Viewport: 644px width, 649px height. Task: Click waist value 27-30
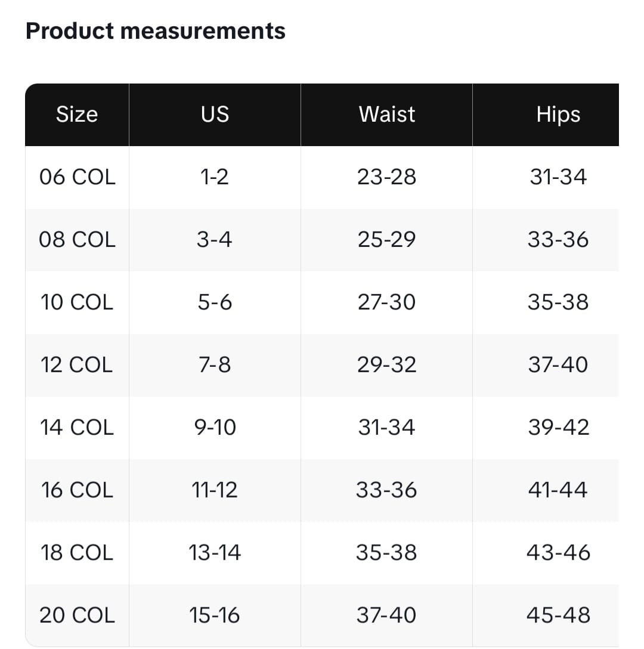coord(386,302)
